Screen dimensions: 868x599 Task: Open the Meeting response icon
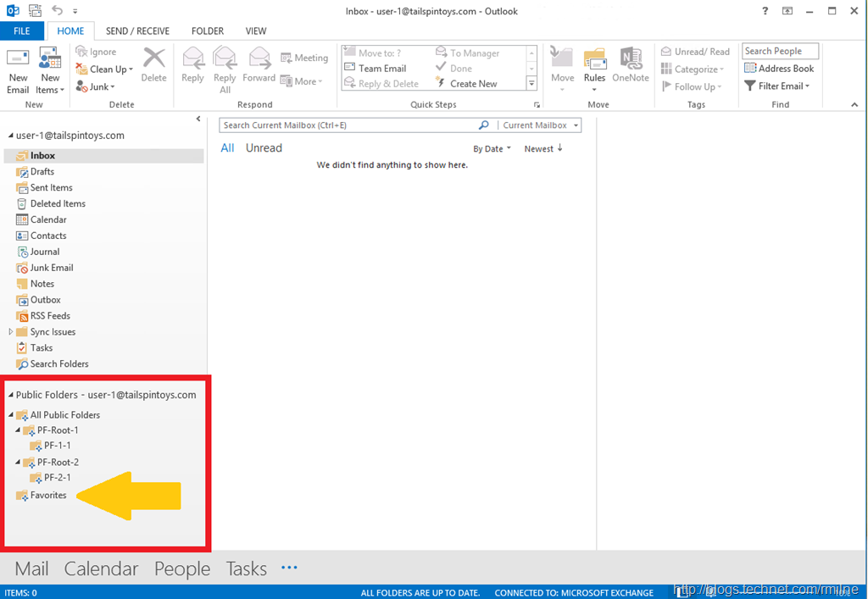304,58
